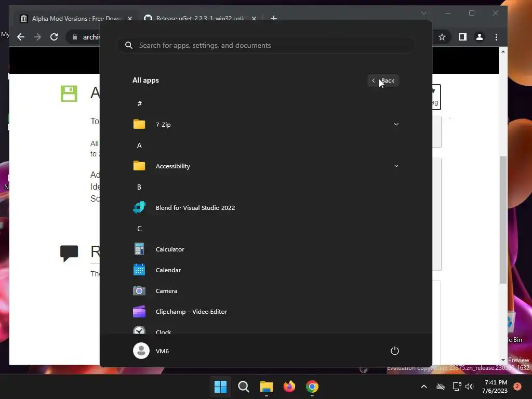Expand the Accessibility folder chevron
Screen dimensions: 532x399
pos(396,166)
